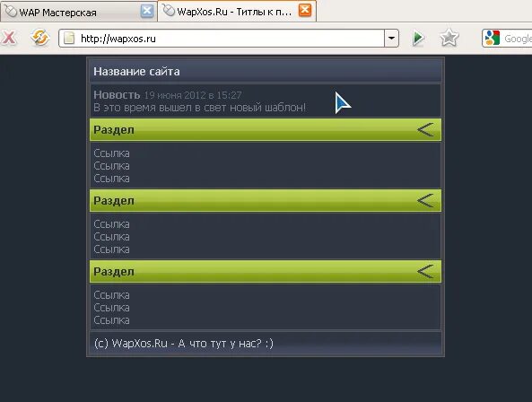
Task: Close the WAP Мастерская tab
Action: pyautogui.click(x=146, y=11)
